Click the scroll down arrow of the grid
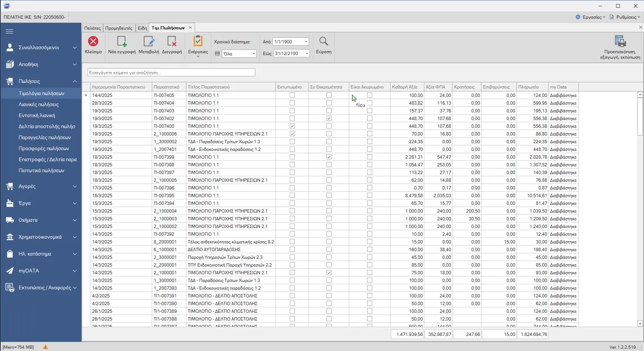The height and width of the screenshot is (351, 644). click(x=640, y=324)
